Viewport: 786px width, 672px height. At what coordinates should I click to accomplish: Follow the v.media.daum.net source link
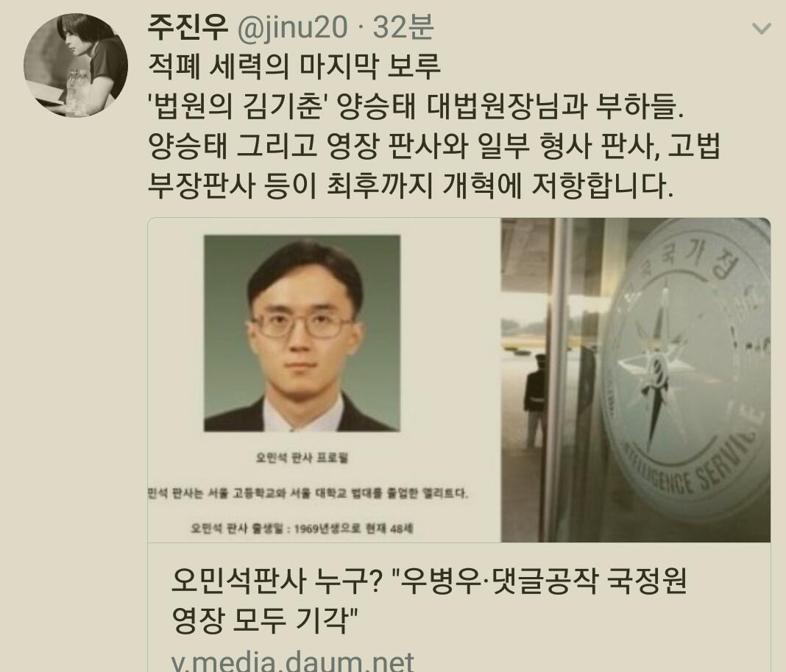pyautogui.click(x=293, y=662)
